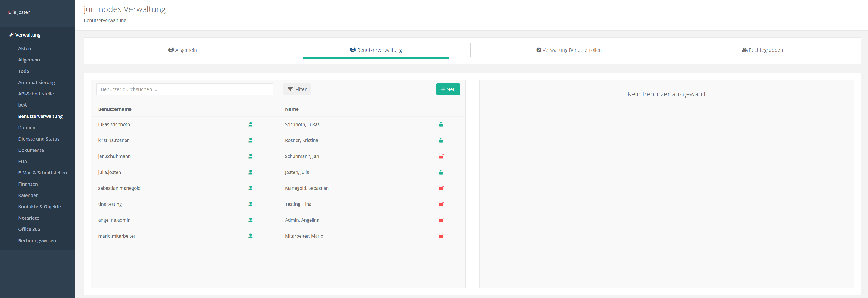868x298 pixels.
Task: Click the user icon in mario.mitarbeiter row
Action: pyautogui.click(x=250, y=236)
